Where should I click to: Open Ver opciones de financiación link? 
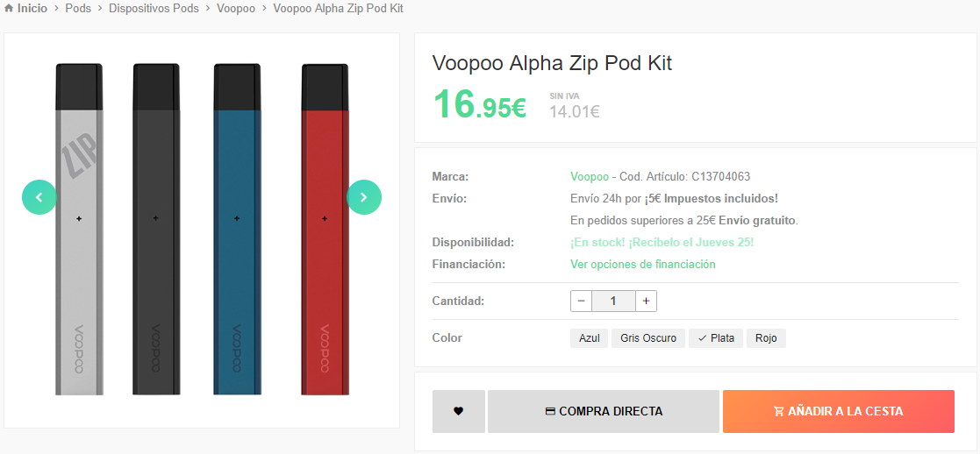pos(643,264)
